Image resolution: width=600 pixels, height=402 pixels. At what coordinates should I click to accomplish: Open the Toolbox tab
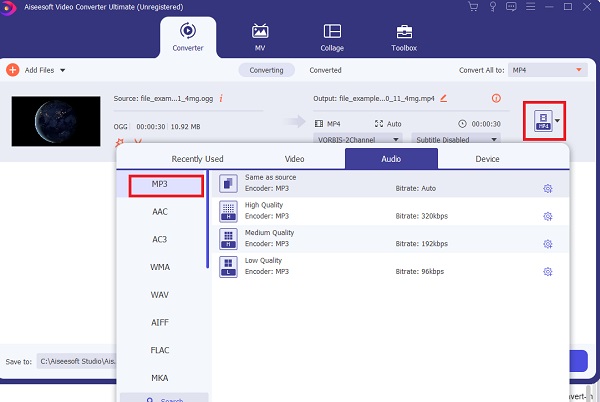coord(404,37)
